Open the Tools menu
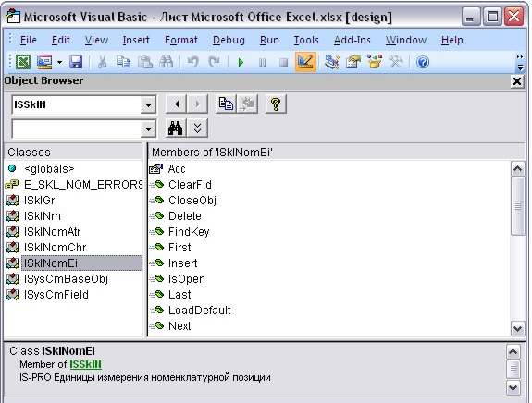This screenshot has width=532, height=403. (306, 40)
